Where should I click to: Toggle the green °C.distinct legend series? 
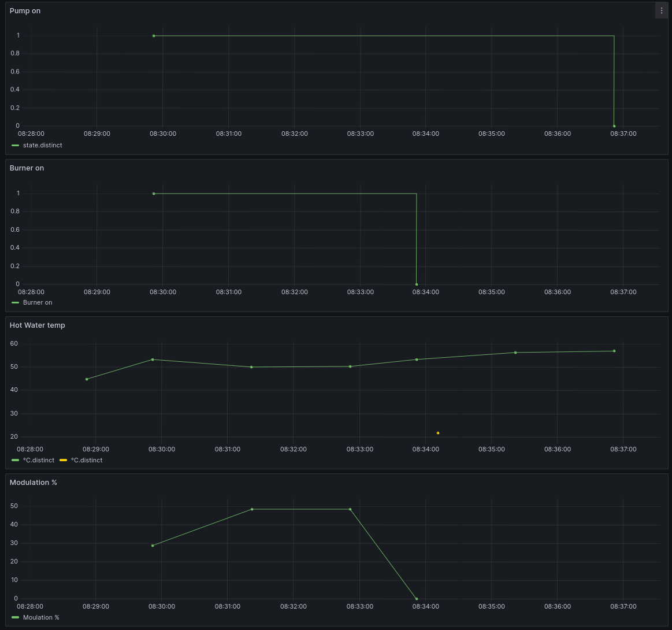38,461
